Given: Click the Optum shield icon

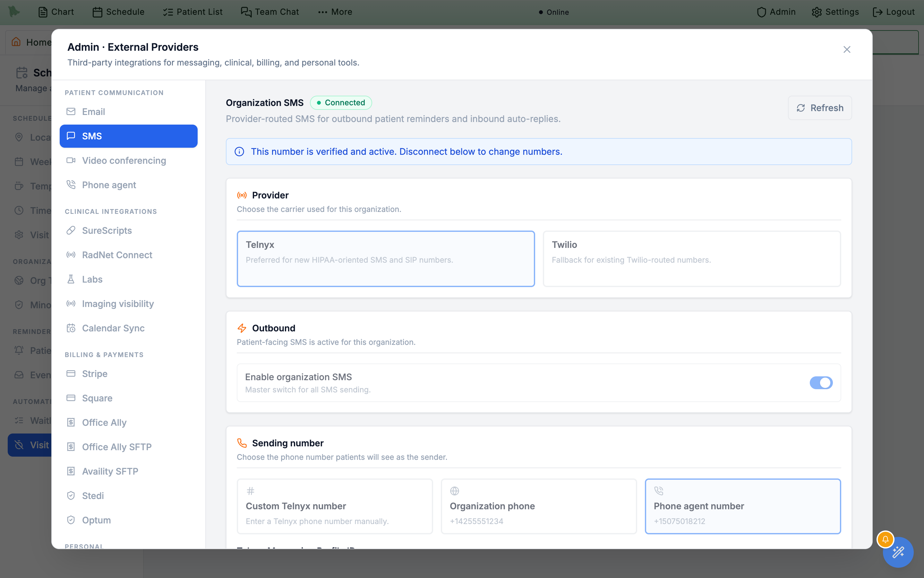Looking at the screenshot, I should point(71,520).
